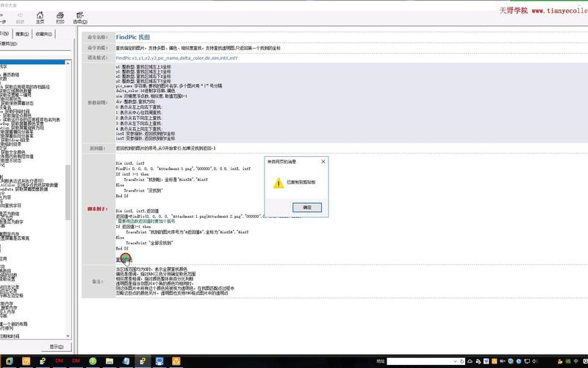Click the 打印 (Print) toolbar icon
Image resolution: width=588 pixels, height=368 pixels.
[59, 17]
